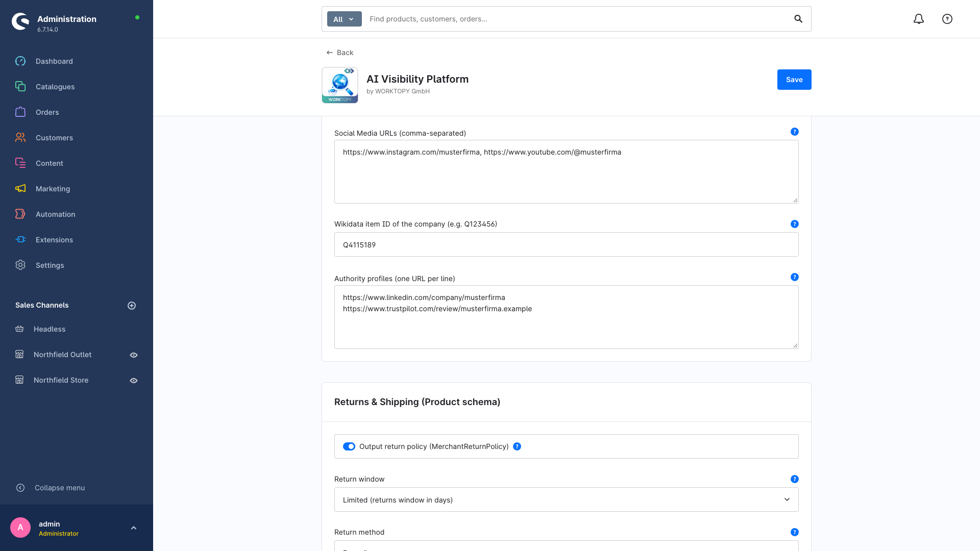Click the Automation flow icon

pos(20,214)
